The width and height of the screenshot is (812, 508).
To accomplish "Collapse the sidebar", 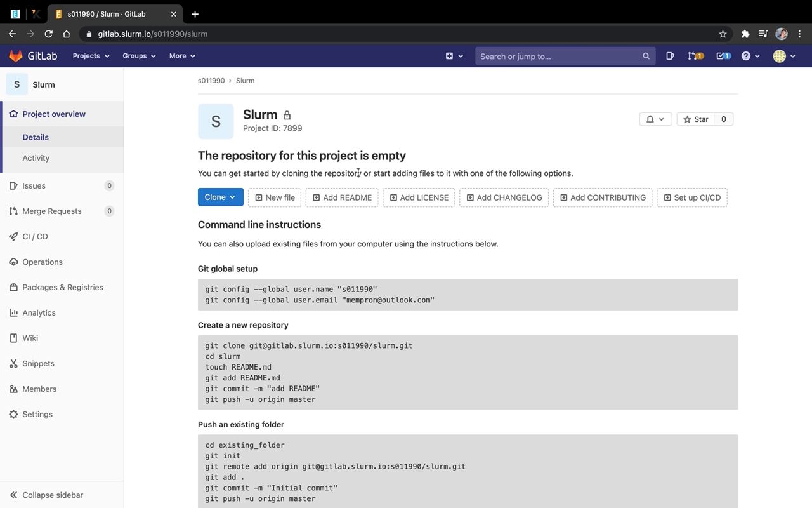I will (x=62, y=495).
